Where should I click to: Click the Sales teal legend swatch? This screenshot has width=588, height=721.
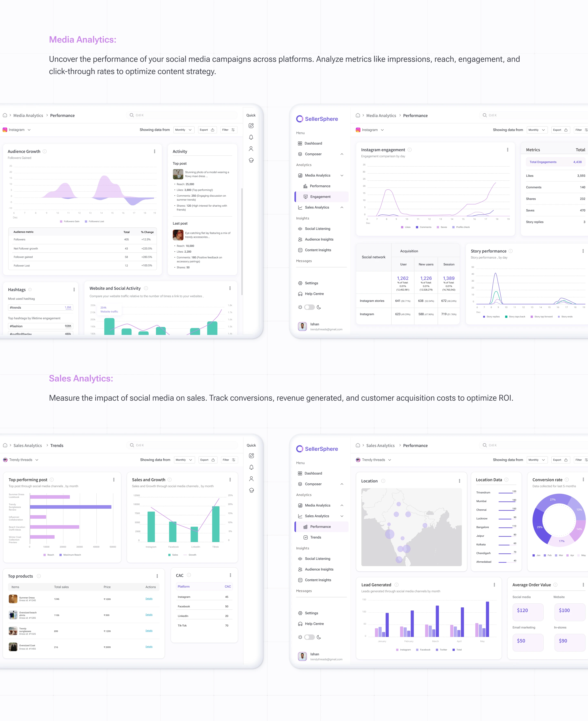(169, 555)
